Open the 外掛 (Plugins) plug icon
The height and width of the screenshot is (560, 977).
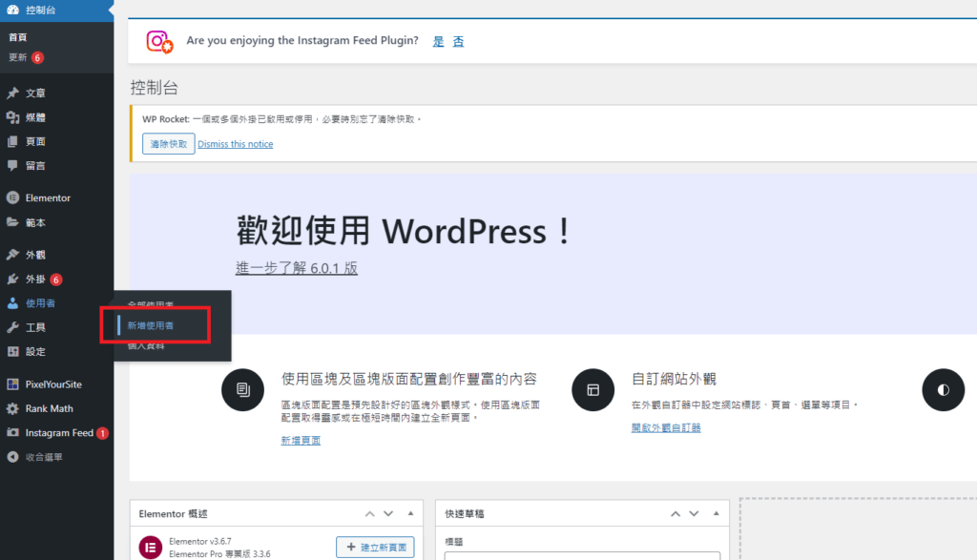tap(12, 280)
